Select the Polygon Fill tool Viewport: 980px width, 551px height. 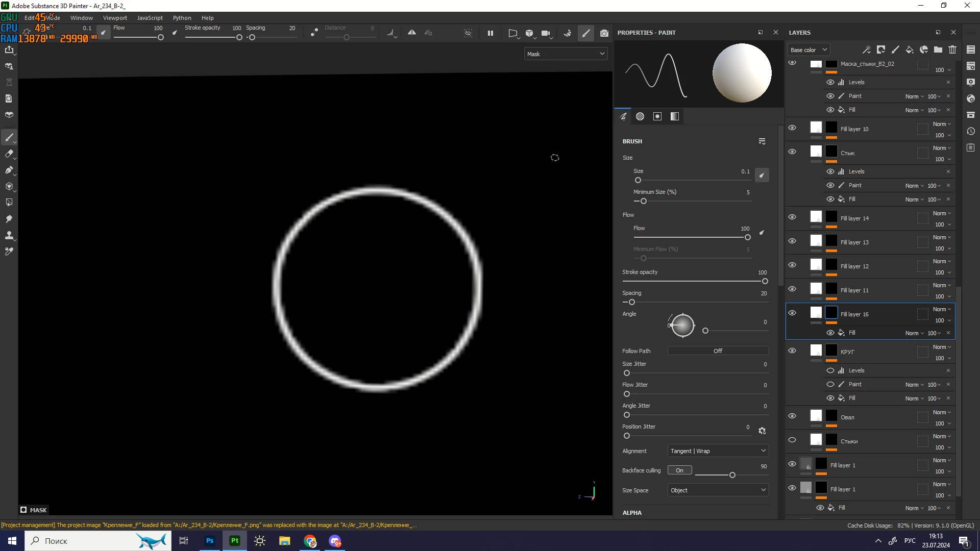pyautogui.click(x=9, y=203)
